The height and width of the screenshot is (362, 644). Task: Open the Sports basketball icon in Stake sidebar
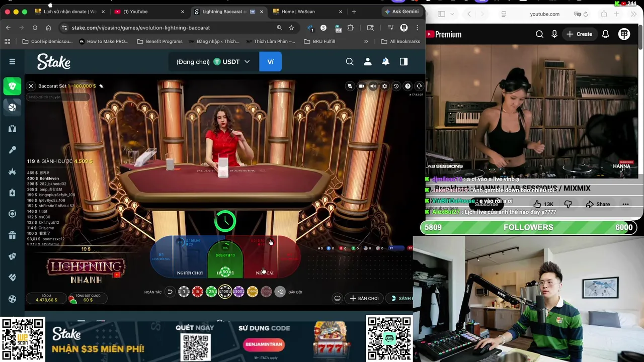[12, 107]
